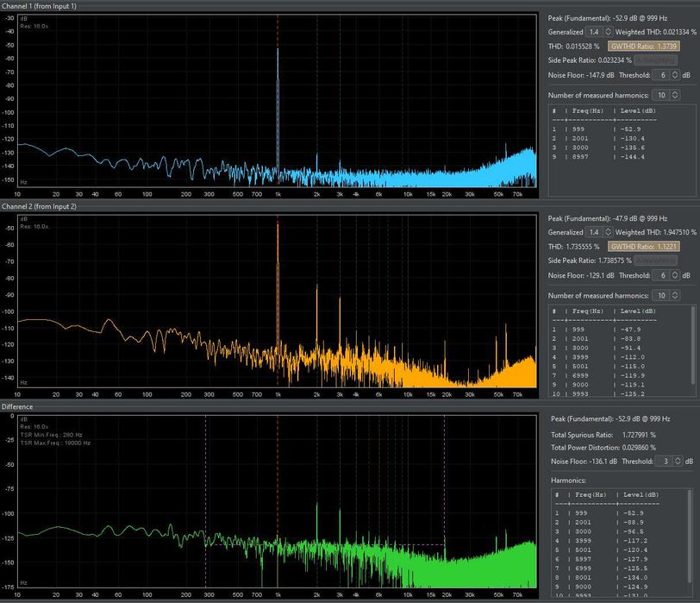Click the Difference panel Threshold spinner arrows
Image resolution: width=700 pixels, height=603 pixels.
click(x=678, y=462)
